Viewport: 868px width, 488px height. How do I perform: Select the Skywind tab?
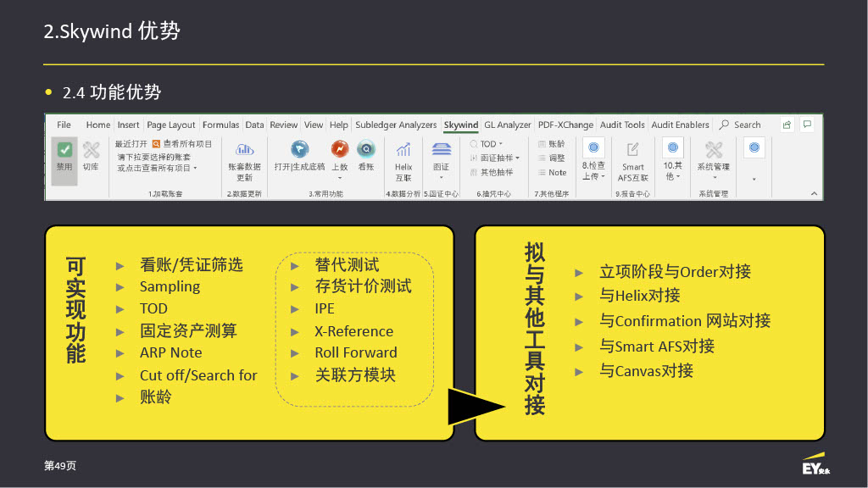461,125
